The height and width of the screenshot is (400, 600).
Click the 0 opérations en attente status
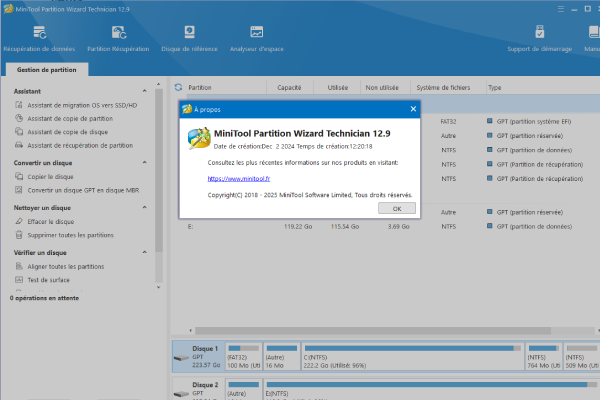pos(44,298)
